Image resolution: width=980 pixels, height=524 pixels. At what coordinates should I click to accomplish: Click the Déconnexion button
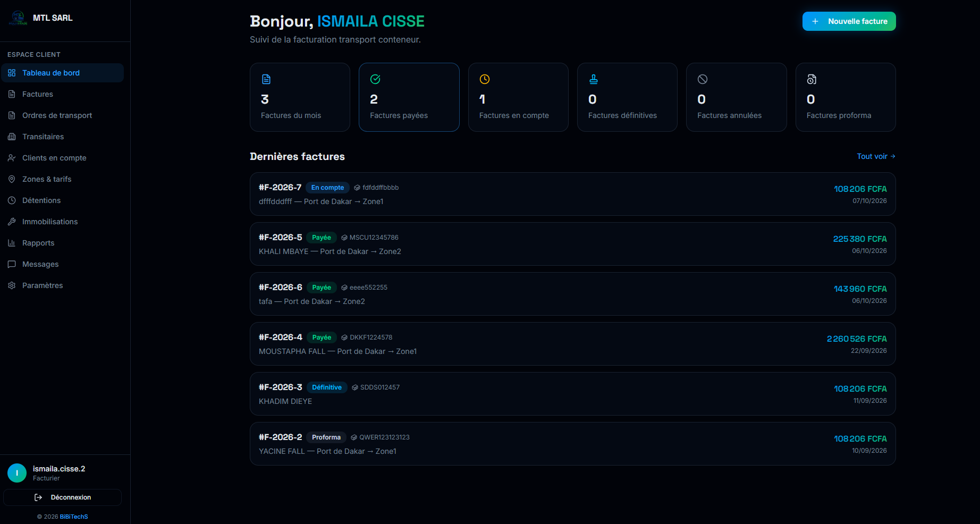pos(63,497)
